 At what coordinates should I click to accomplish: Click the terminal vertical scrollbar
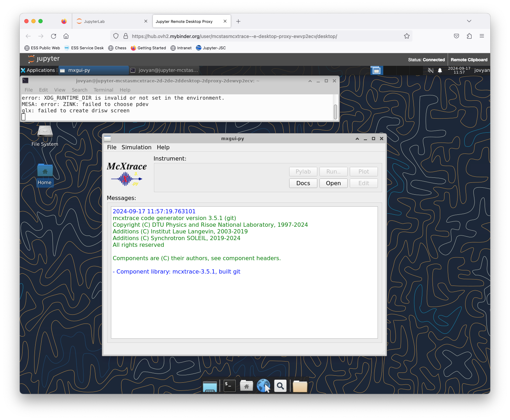pos(335,112)
